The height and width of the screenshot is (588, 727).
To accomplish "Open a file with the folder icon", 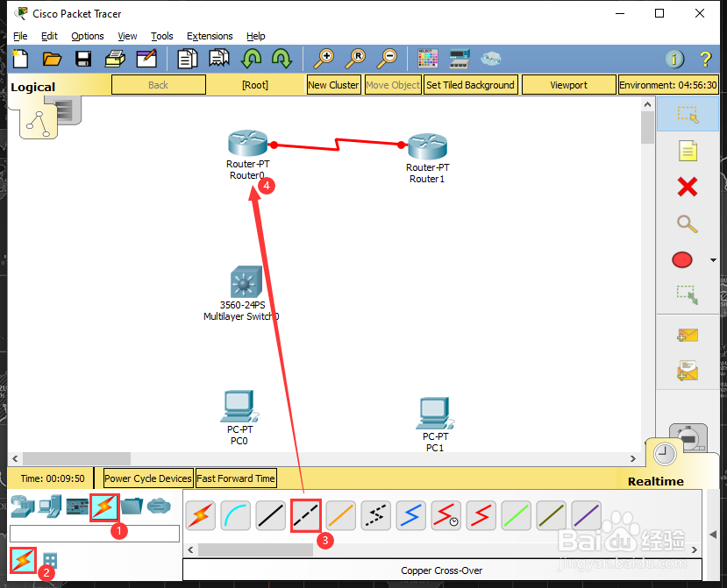I will click(x=52, y=59).
